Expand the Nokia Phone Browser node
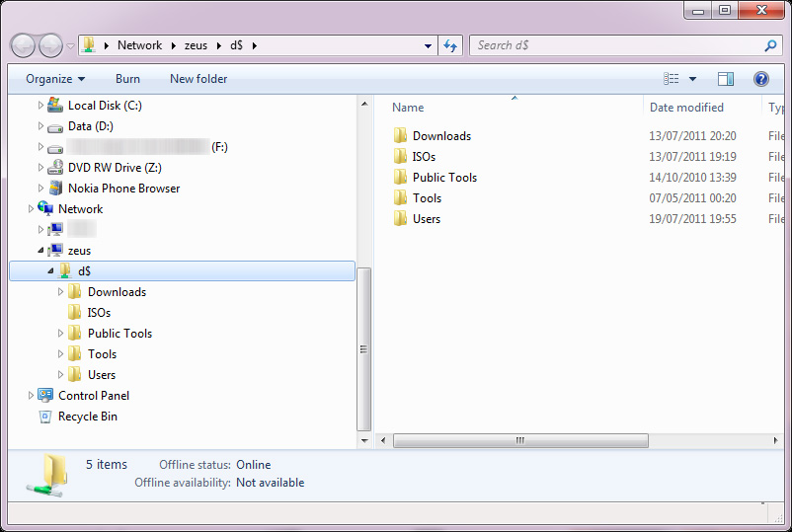 point(40,188)
